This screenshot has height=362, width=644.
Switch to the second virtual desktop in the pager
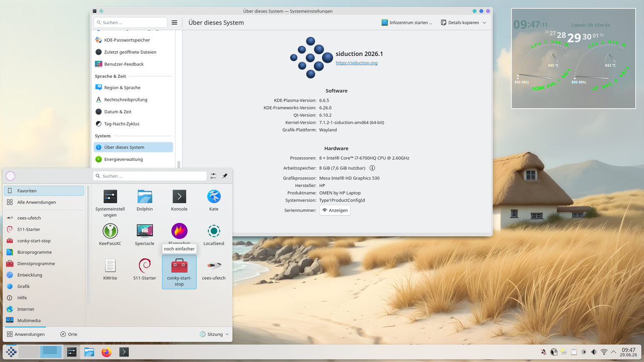click(51, 352)
